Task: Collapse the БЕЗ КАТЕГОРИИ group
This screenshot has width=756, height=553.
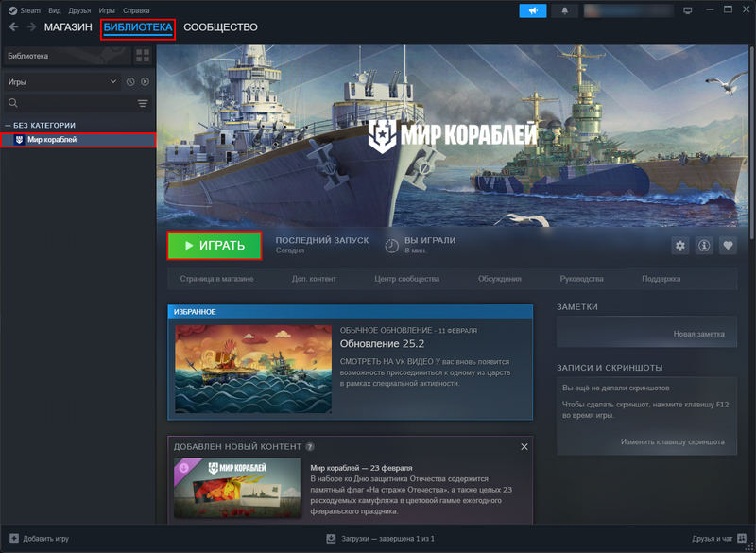Action: (x=8, y=125)
